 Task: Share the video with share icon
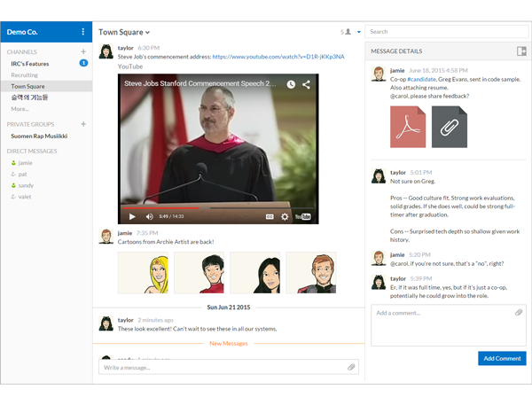[306, 84]
